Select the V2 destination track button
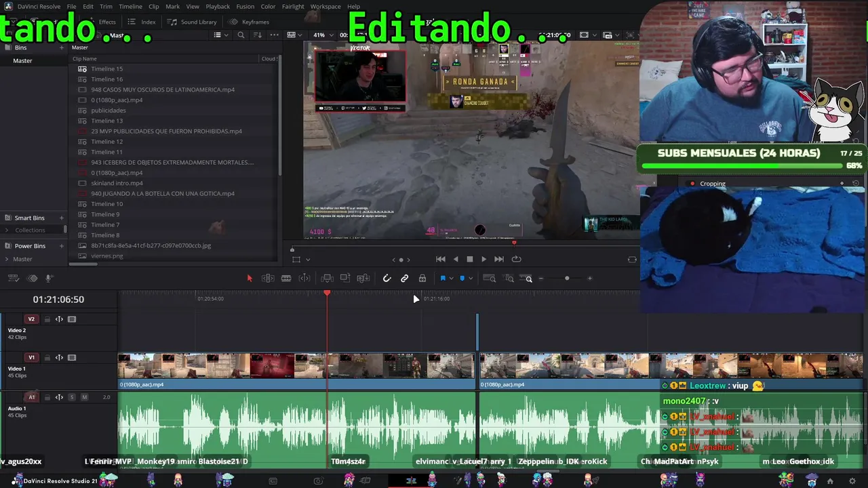The width and height of the screenshot is (868, 488). coord(31,319)
